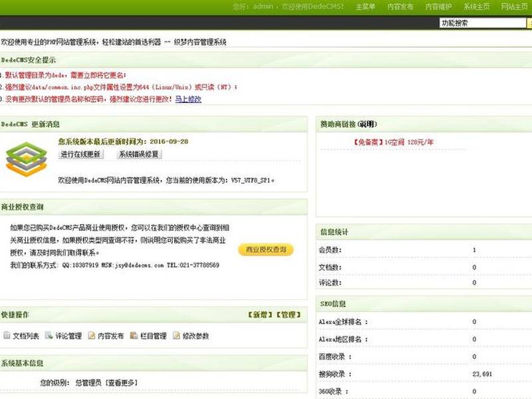
Task: Click the yellow 商业授权查询 button
Action: (x=265, y=250)
